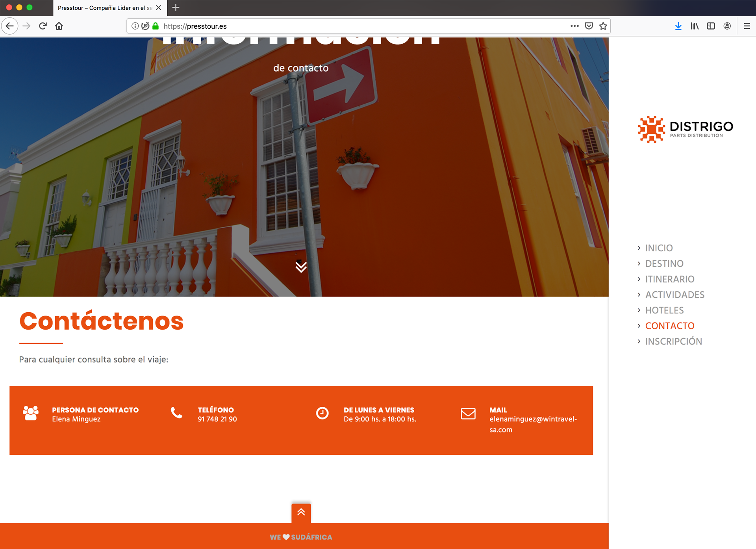This screenshot has height=549, width=756.
Task: Open the Firefox hamburger menu
Action: point(747,26)
